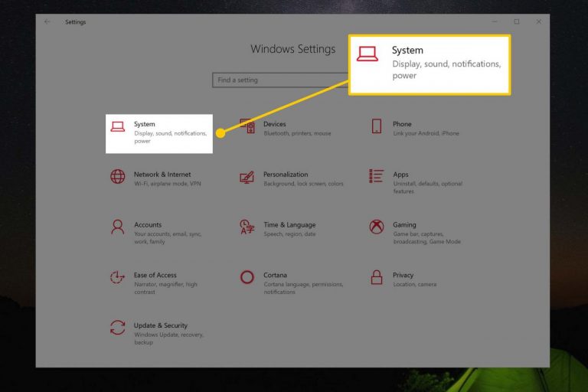The width and height of the screenshot is (588, 392).
Task: Open the Accounts heading
Action: (x=148, y=224)
